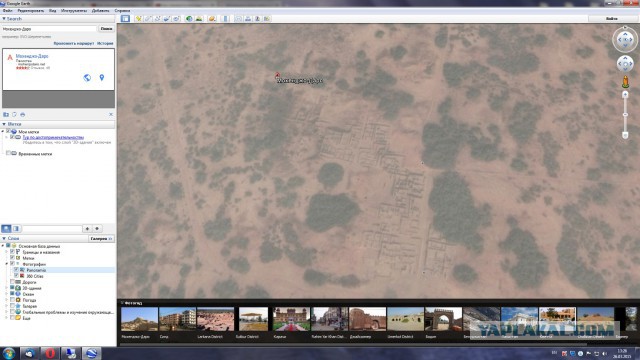This screenshot has height=360, width=640.
Task: Click the copy icon below search results
Action: tap(14, 115)
